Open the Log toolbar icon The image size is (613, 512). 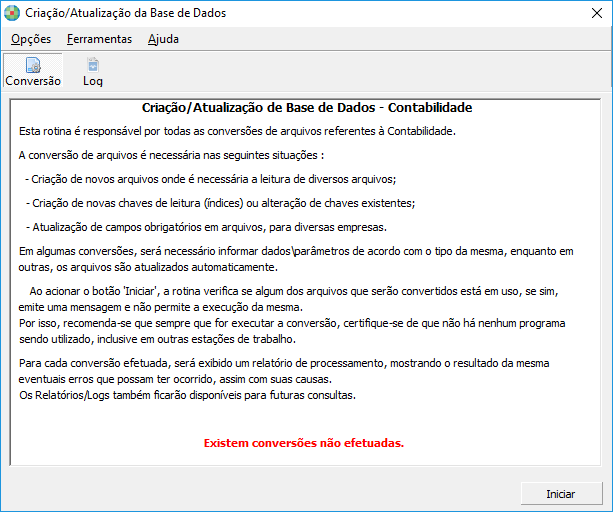tap(93, 71)
